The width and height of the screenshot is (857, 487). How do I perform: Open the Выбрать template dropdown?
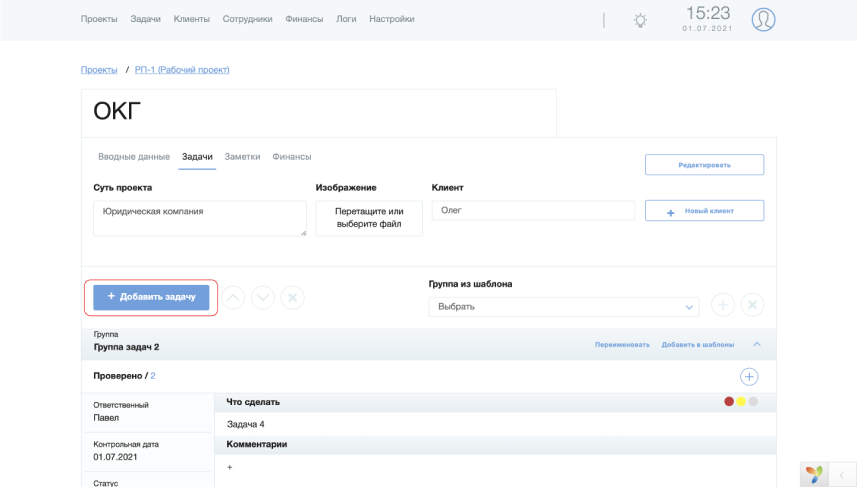click(x=564, y=307)
